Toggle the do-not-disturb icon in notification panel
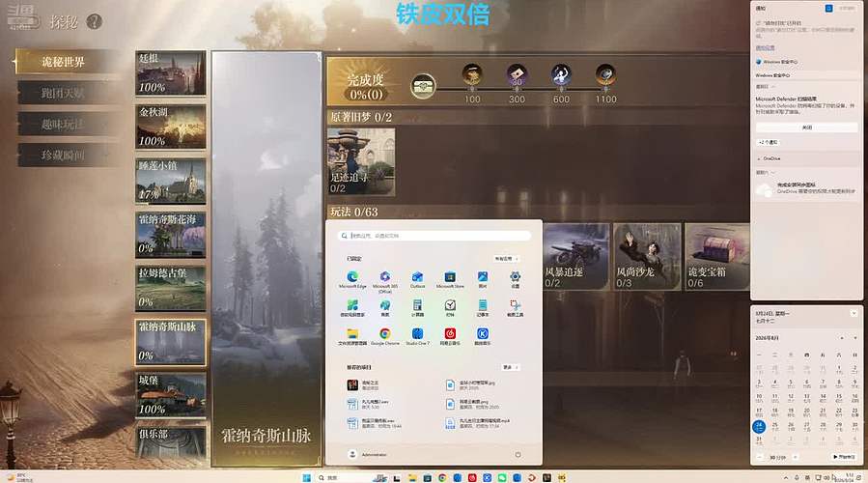This screenshot has width=868, height=483. tap(828, 9)
